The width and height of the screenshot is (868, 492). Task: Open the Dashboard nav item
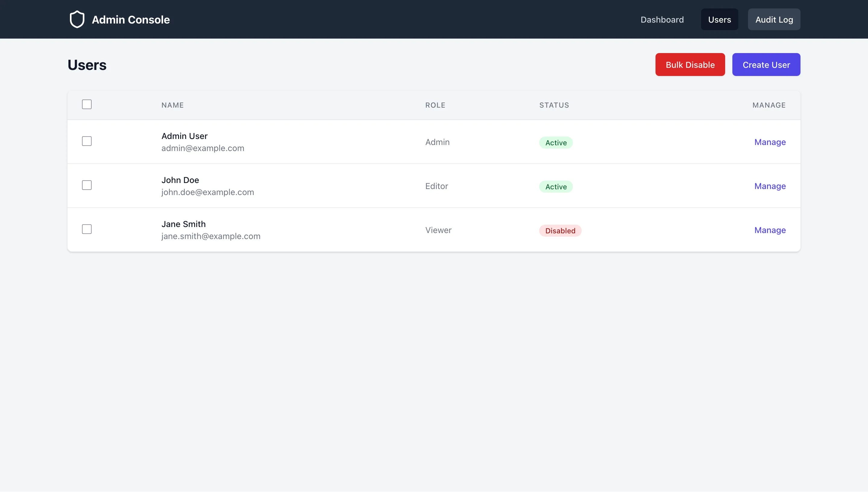coord(662,20)
